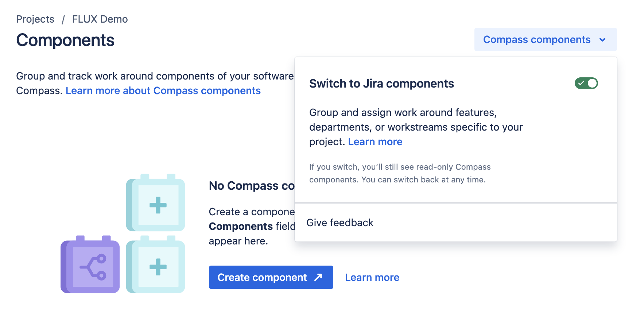This screenshot has height=332, width=644.
Task: Click Learn more beside Create component
Action: click(x=372, y=277)
